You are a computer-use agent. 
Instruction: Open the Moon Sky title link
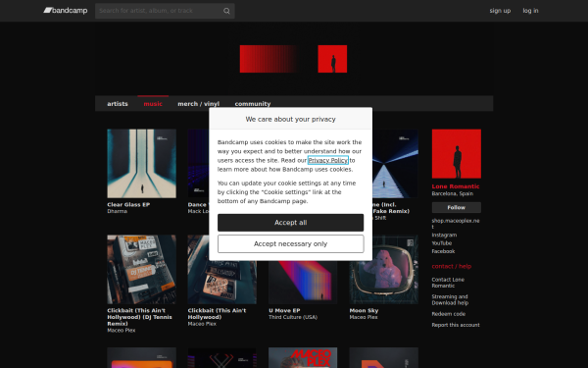(364, 310)
